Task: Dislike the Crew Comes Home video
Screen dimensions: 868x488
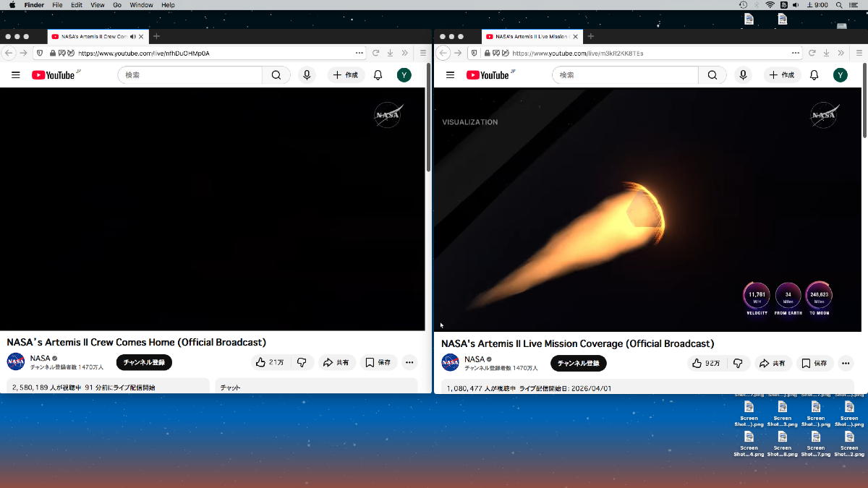Action: pos(302,362)
